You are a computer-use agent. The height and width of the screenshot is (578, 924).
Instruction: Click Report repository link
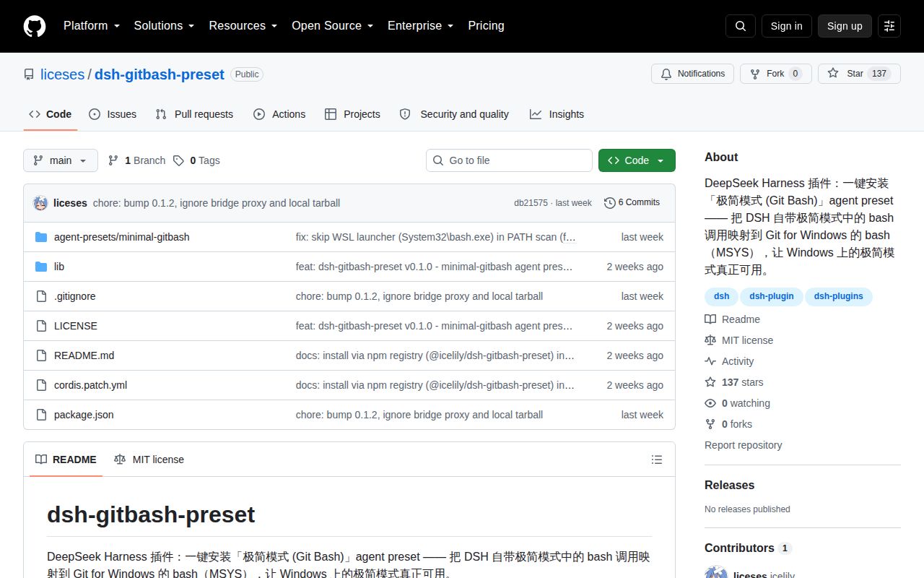(x=743, y=445)
